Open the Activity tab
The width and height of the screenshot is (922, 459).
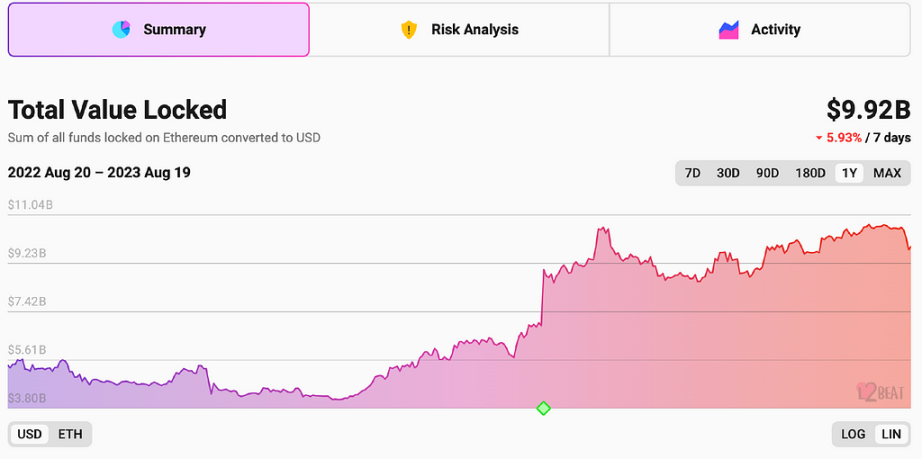pyautogui.click(x=760, y=30)
